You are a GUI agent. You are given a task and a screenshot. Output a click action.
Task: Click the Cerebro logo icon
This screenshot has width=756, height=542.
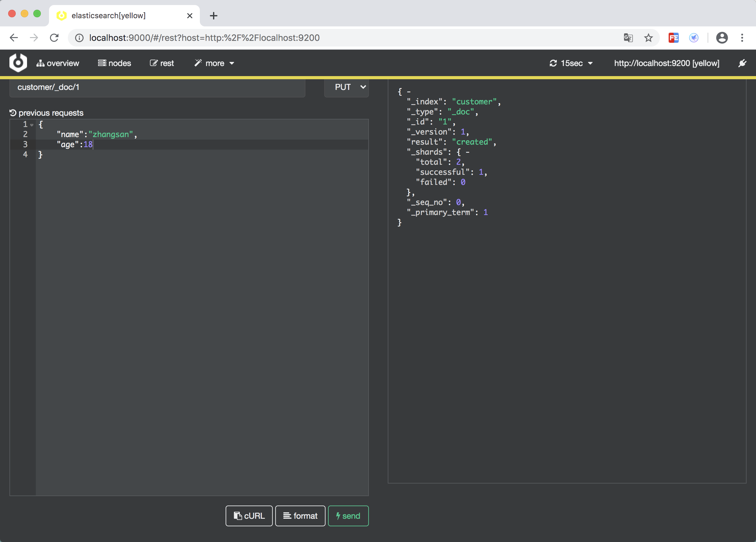click(18, 63)
